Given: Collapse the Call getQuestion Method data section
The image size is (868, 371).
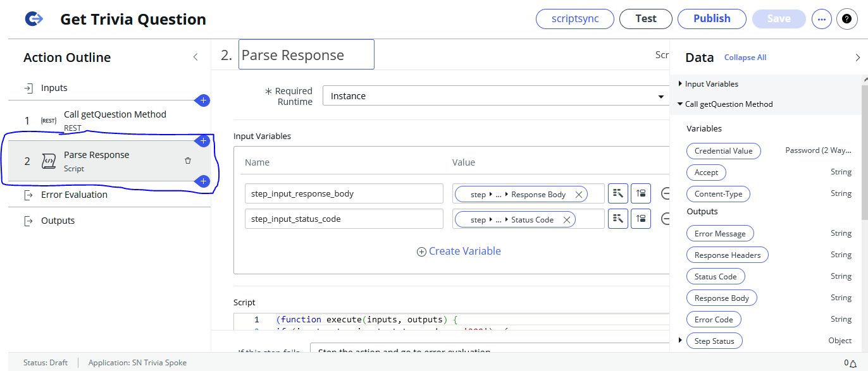Looking at the screenshot, I should click(680, 104).
